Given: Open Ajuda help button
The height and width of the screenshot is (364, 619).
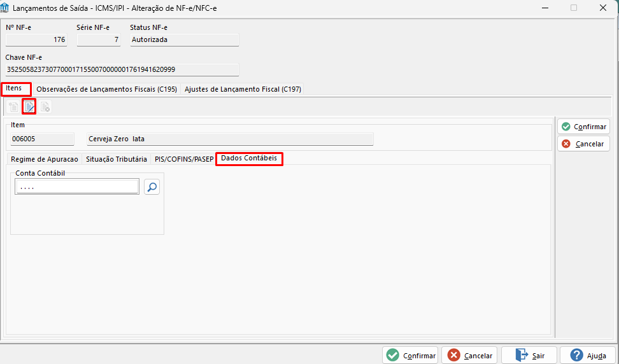Looking at the screenshot, I should tap(588, 355).
